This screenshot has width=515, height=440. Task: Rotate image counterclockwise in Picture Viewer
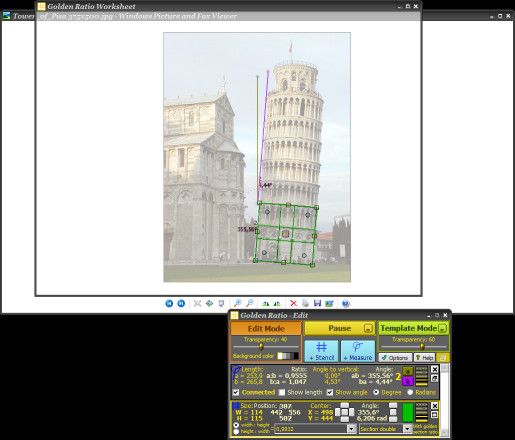pyautogui.click(x=277, y=304)
